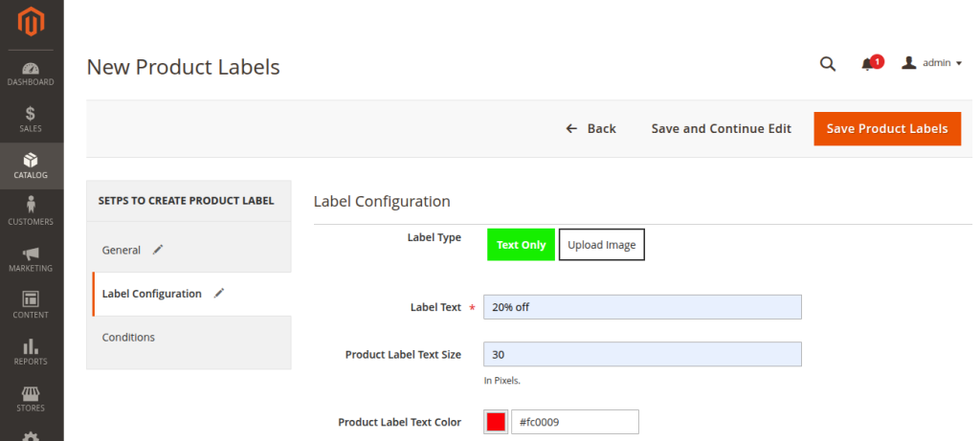Select the Upload Image label type
Screen dimensions: 980x441
(x=602, y=245)
